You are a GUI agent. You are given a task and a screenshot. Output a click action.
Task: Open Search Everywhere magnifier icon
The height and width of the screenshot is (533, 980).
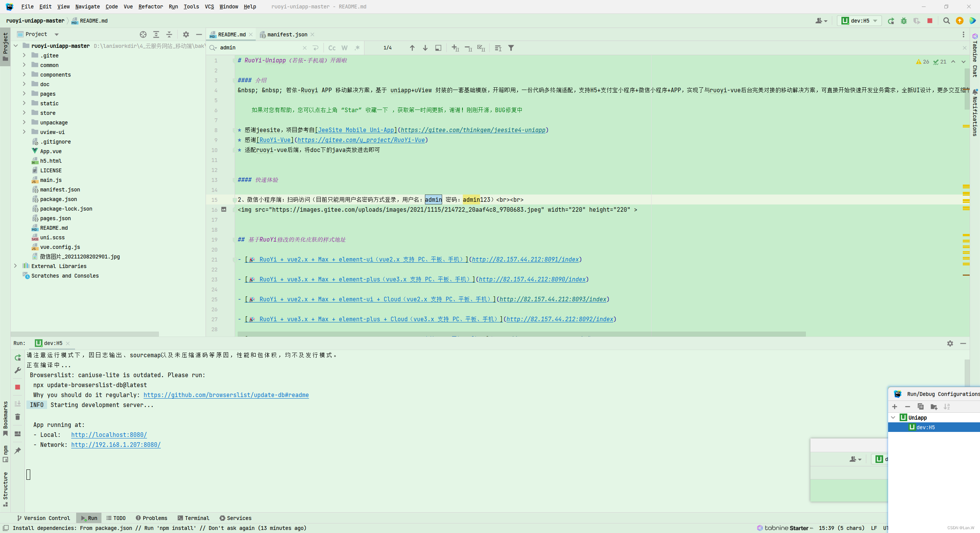pos(946,21)
